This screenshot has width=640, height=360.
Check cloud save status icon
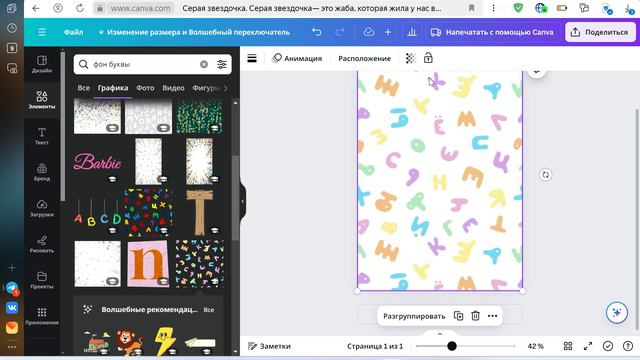pos(369,32)
